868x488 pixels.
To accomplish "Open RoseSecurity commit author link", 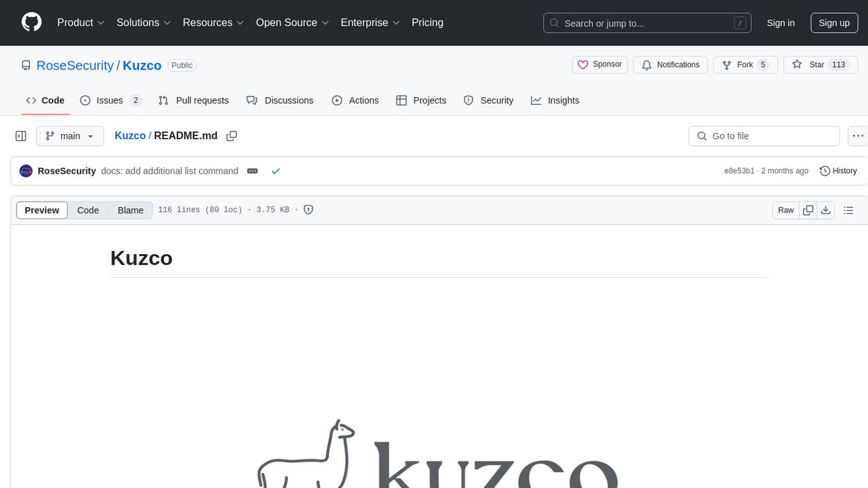I will (67, 171).
